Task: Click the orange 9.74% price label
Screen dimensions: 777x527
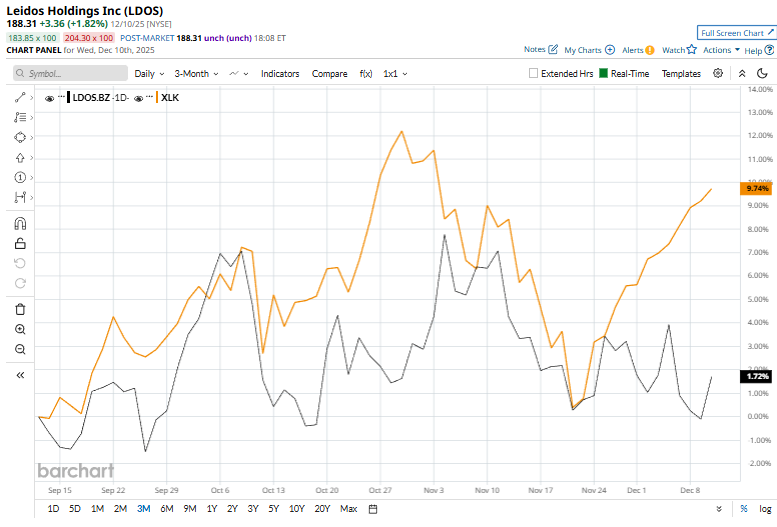Action: tap(756, 188)
